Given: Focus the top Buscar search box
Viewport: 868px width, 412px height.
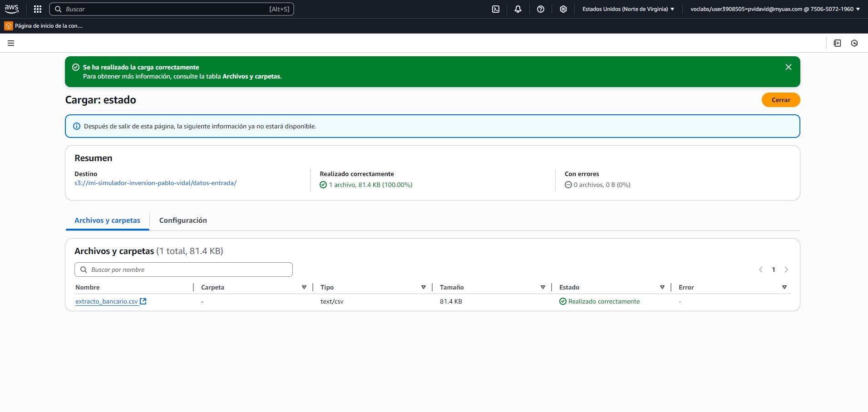Looking at the screenshot, I should tap(172, 9).
